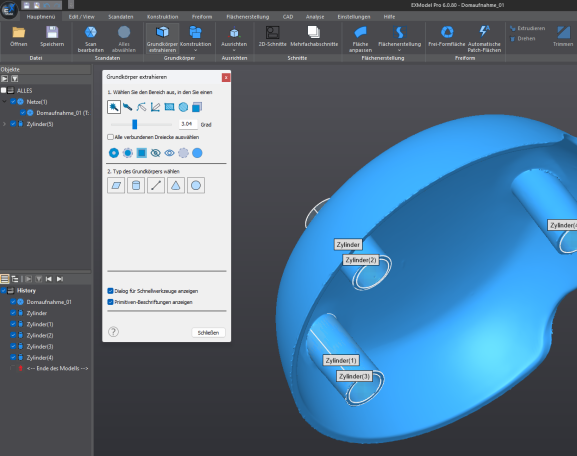Select brush selection tool in dialog

tap(128, 107)
